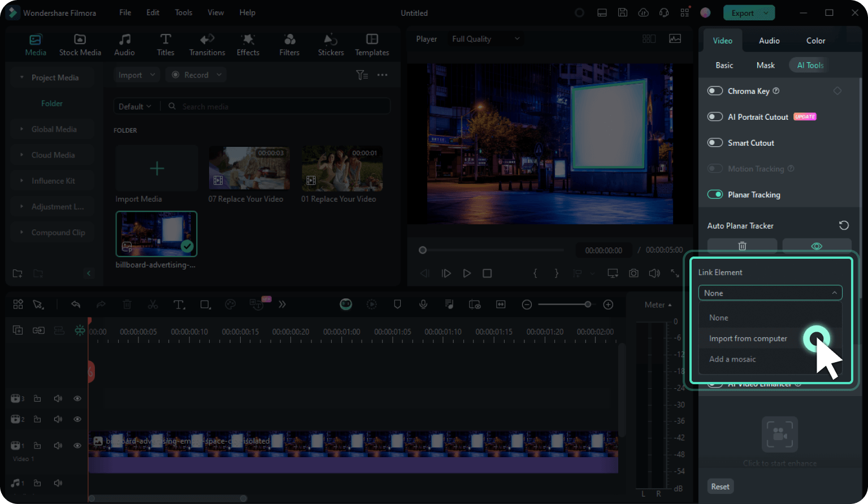Open the Audio library tab

point(124,45)
